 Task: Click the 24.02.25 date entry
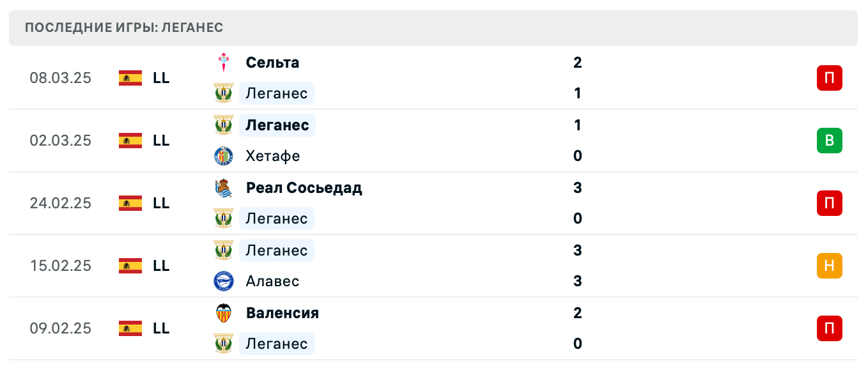61,203
